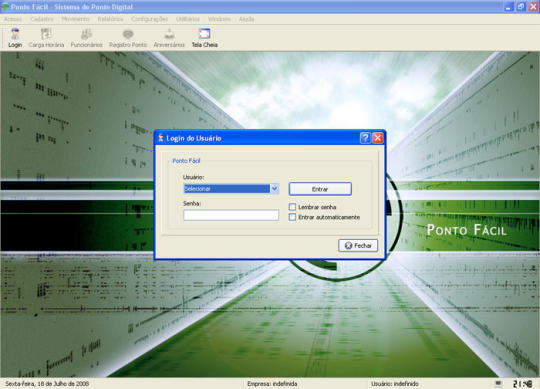Click the Fechar button
The image size is (540, 389).
click(x=358, y=245)
